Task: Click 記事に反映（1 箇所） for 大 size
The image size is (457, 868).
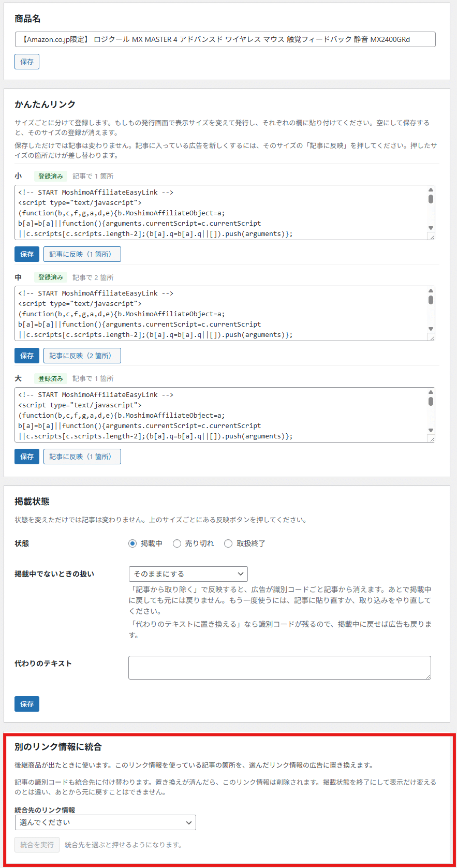Action: 82,457
